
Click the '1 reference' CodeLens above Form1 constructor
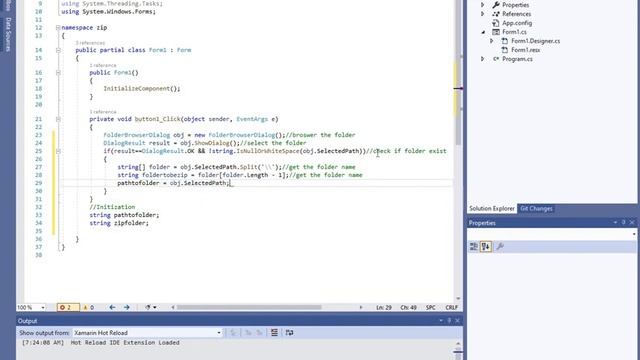point(103,65)
